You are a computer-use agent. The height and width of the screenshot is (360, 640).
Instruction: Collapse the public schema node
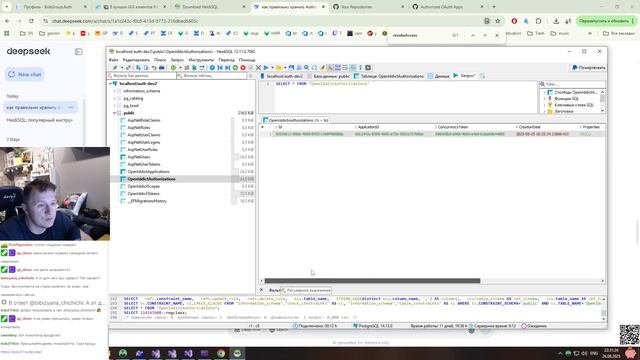pos(115,113)
